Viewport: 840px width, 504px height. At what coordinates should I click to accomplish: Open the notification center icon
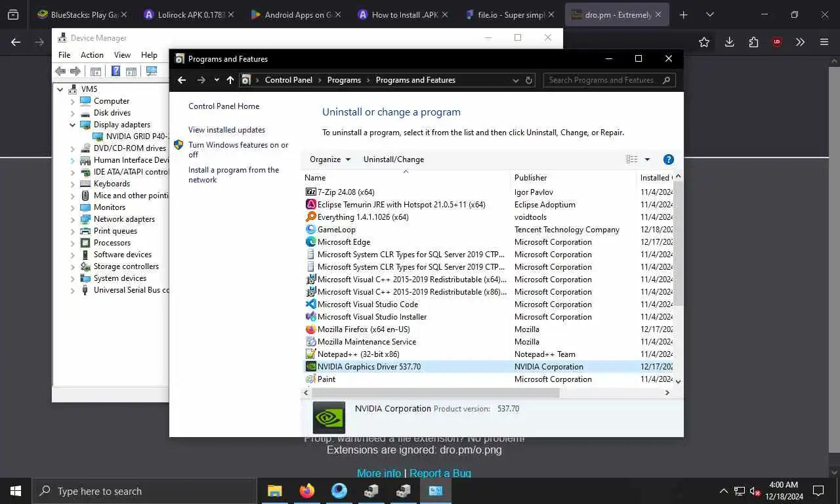tap(818, 491)
